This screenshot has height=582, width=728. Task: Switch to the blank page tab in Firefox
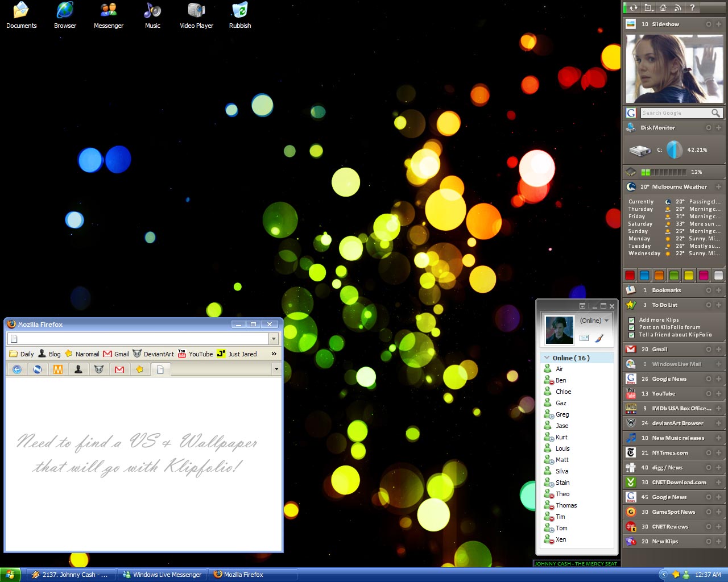click(160, 369)
